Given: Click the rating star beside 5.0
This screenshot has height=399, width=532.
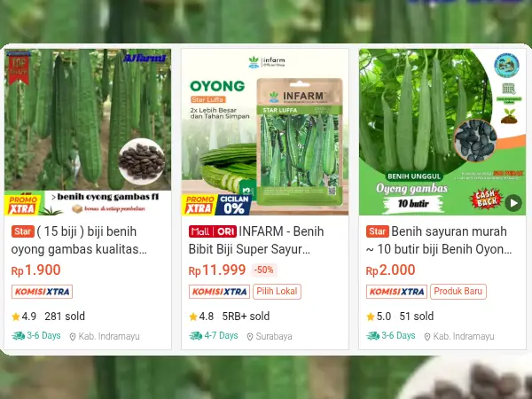Looking at the screenshot, I should (371, 317).
